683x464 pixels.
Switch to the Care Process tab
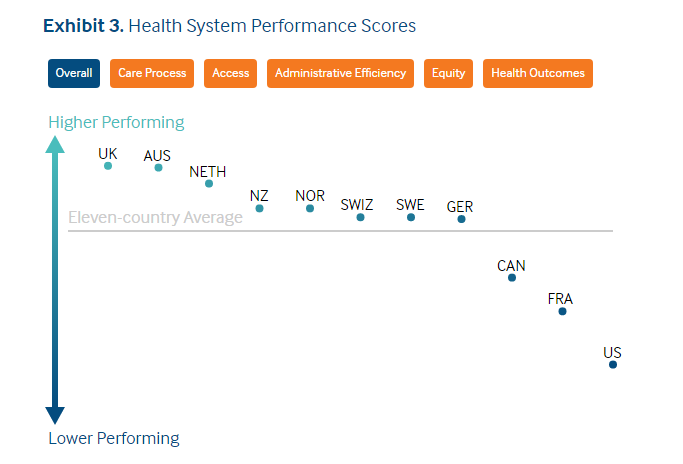(x=152, y=73)
